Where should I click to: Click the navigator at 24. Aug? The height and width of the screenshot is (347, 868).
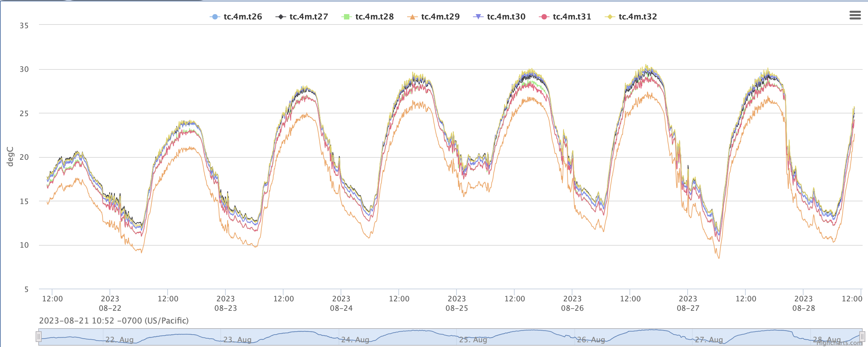coord(355,340)
